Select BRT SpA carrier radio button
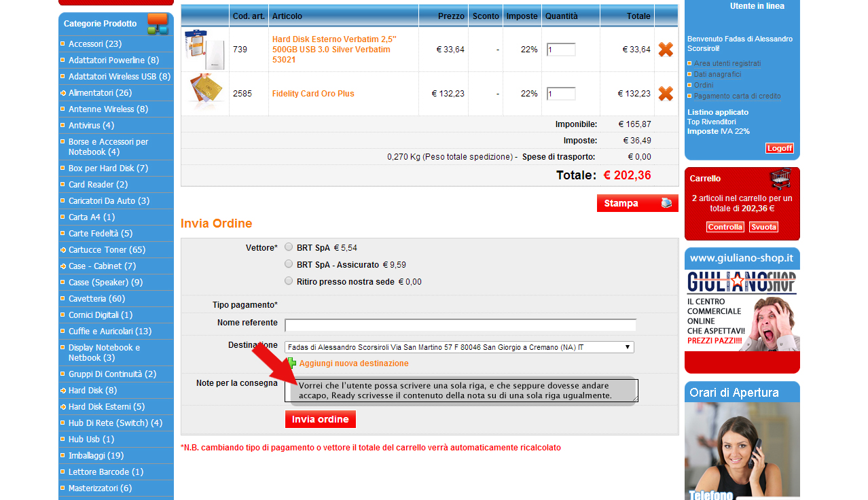The width and height of the screenshot is (868, 500). click(289, 247)
